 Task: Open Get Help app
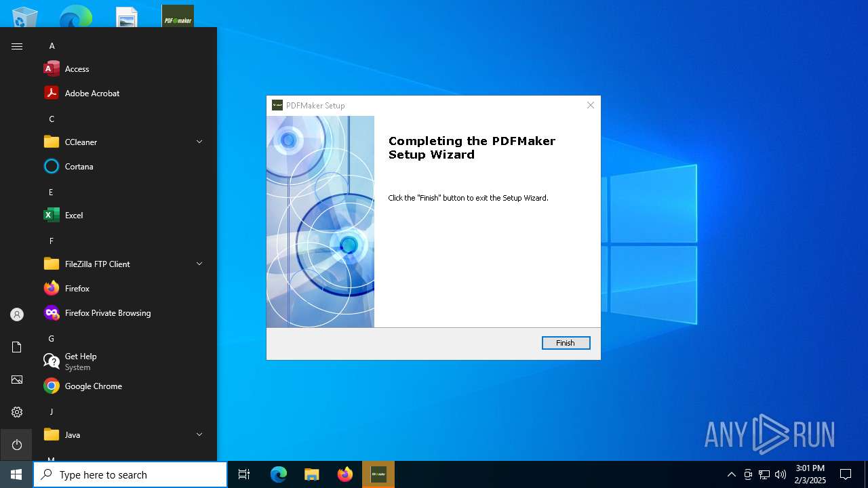point(125,361)
